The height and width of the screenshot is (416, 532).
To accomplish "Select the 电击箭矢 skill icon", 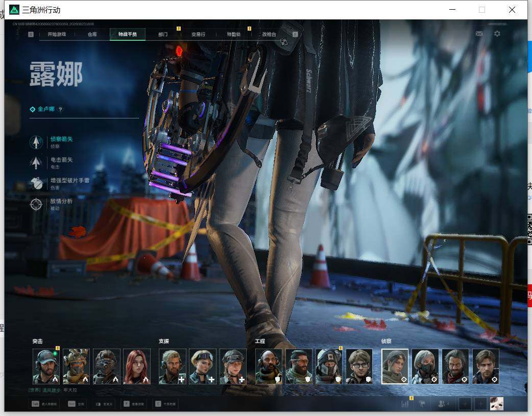I will pos(36,163).
